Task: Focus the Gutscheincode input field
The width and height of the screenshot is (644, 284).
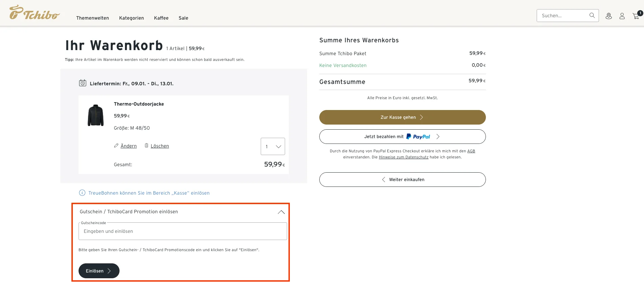Action: tap(183, 231)
